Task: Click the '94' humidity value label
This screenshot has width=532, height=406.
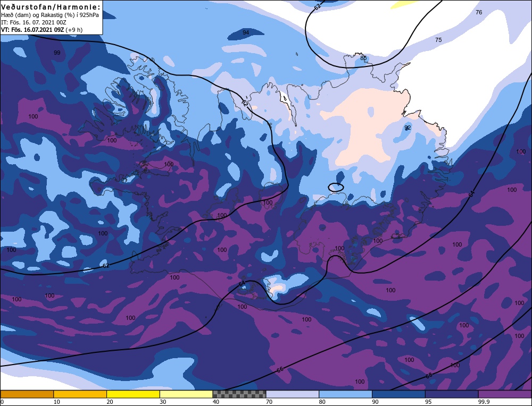Action: pos(246,32)
